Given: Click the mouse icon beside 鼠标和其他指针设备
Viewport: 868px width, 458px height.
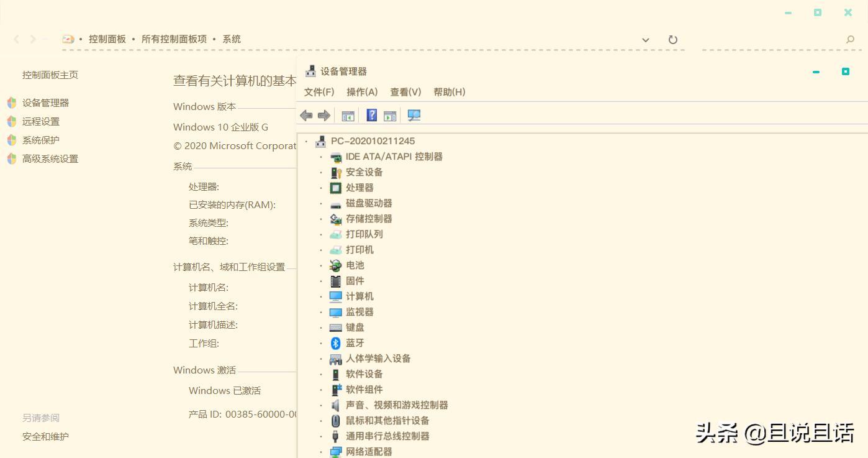Looking at the screenshot, I should coord(336,421).
